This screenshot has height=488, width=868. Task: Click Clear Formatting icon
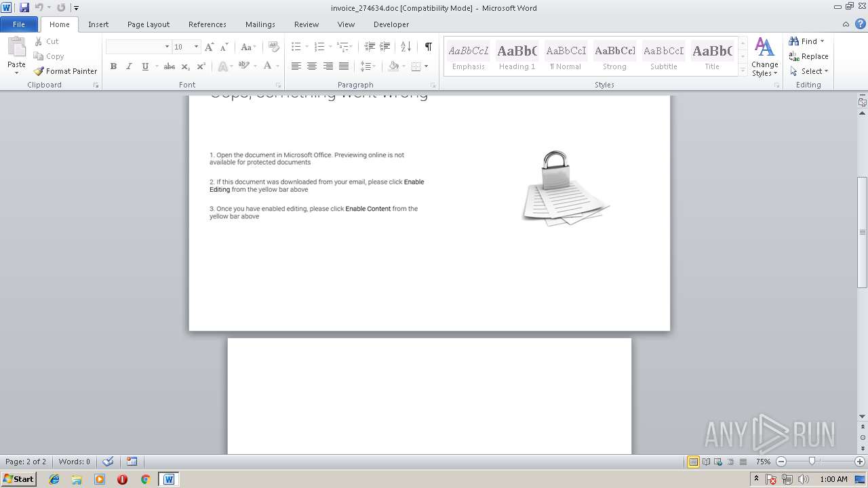273,47
